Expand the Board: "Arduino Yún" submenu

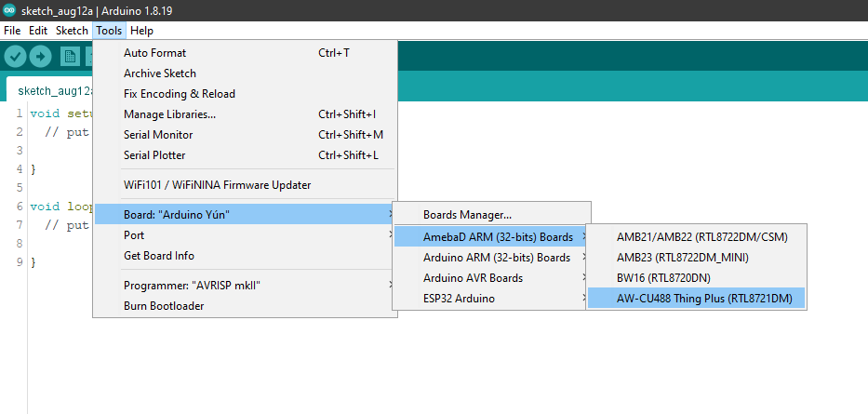(x=245, y=215)
